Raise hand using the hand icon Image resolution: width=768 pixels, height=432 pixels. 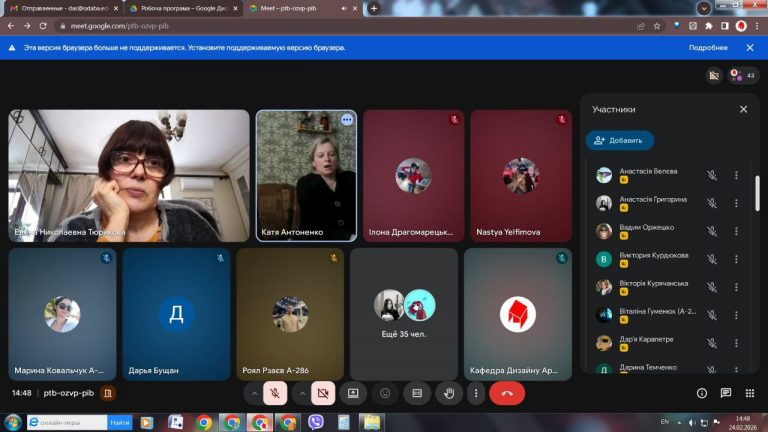tap(449, 393)
